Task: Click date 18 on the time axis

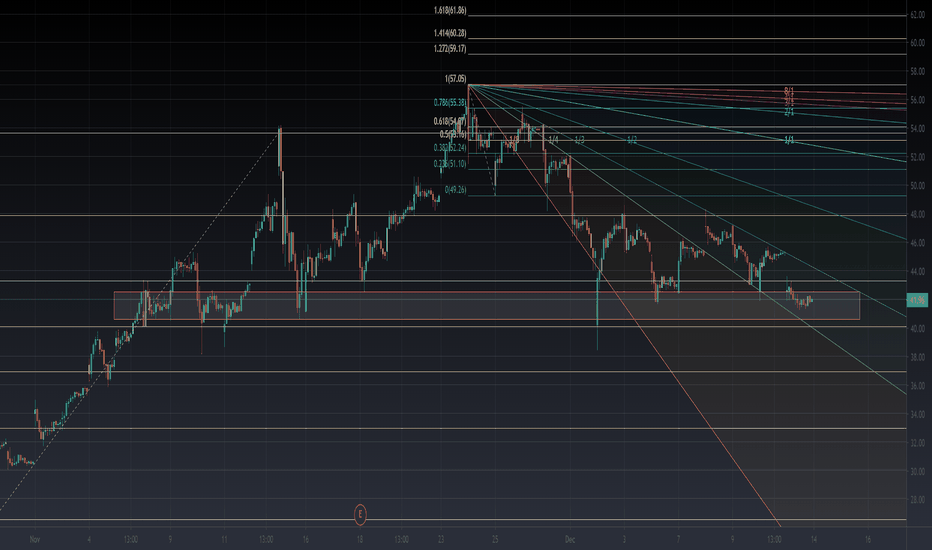Action: (360, 540)
